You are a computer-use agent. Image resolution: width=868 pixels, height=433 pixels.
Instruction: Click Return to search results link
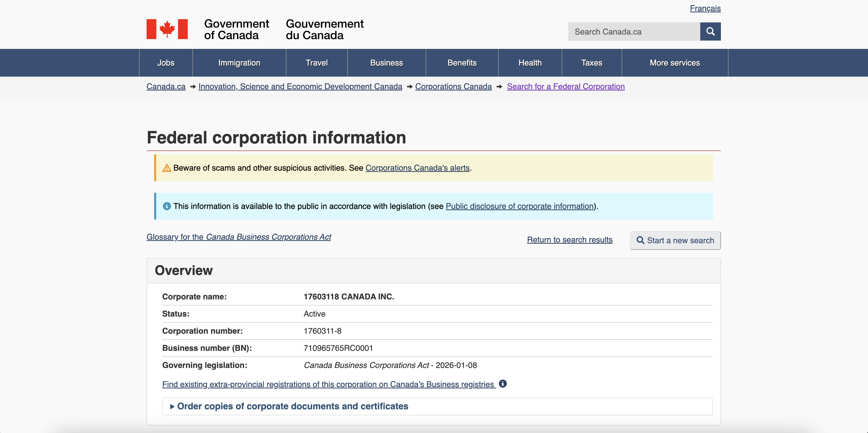[x=570, y=240]
